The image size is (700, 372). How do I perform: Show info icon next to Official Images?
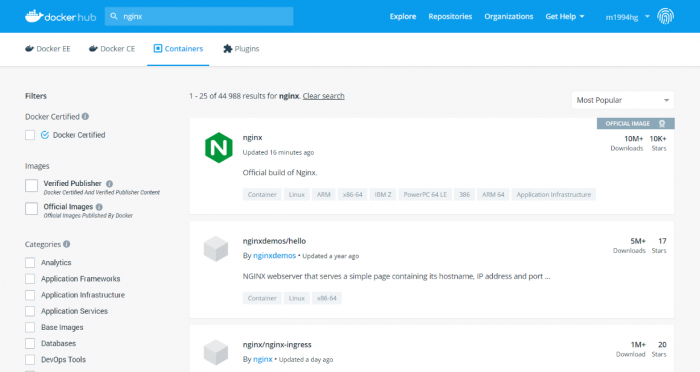99,207
